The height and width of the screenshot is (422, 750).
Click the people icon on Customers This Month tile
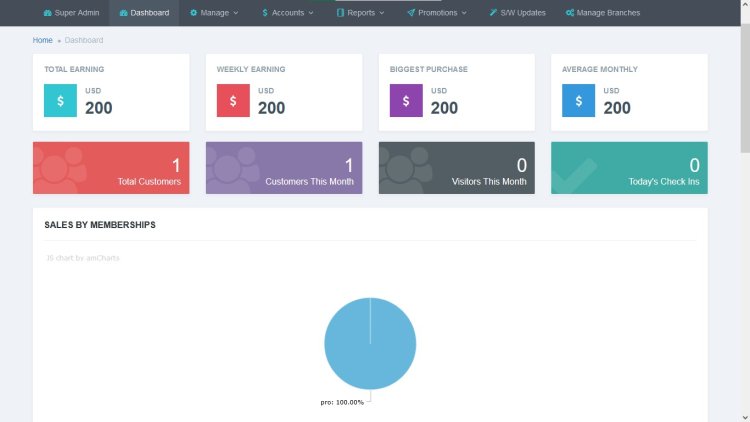pyautogui.click(x=232, y=170)
